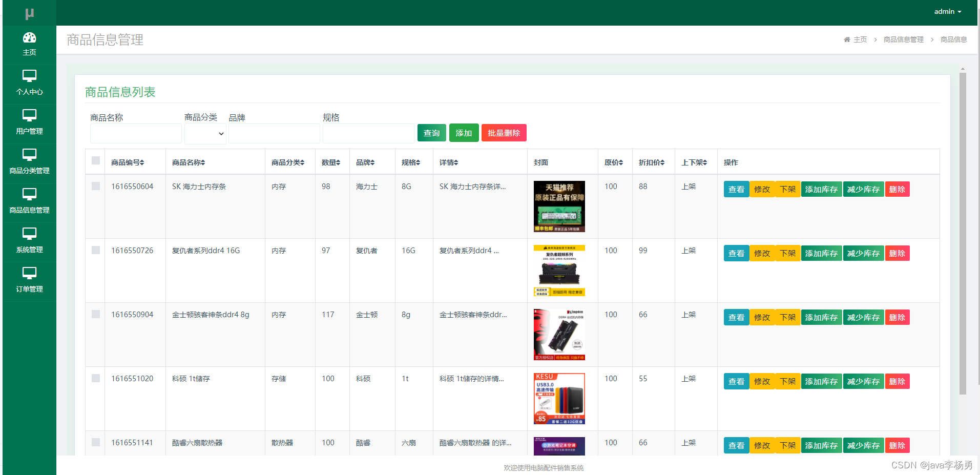Screen dimensions: 980x475
Task: Select the 个人中心 monitor icon
Action: (29, 76)
